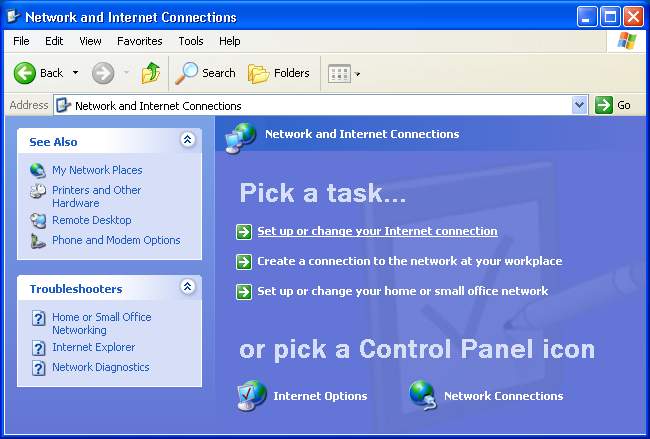Viewport: 650px width, 439px height.
Task: Click the Internet Options globe icon
Action: pyautogui.click(x=251, y=395)
